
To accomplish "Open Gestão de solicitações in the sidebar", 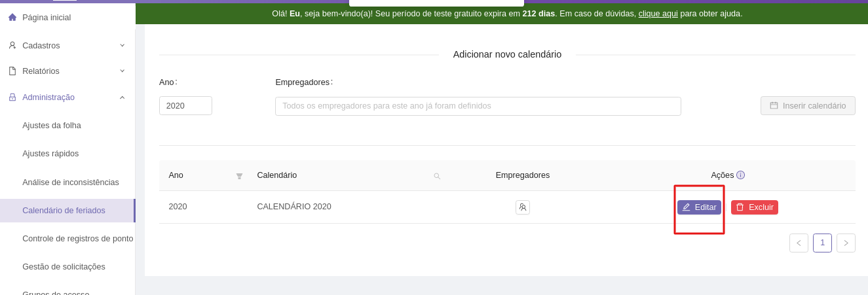I will 64,267.
